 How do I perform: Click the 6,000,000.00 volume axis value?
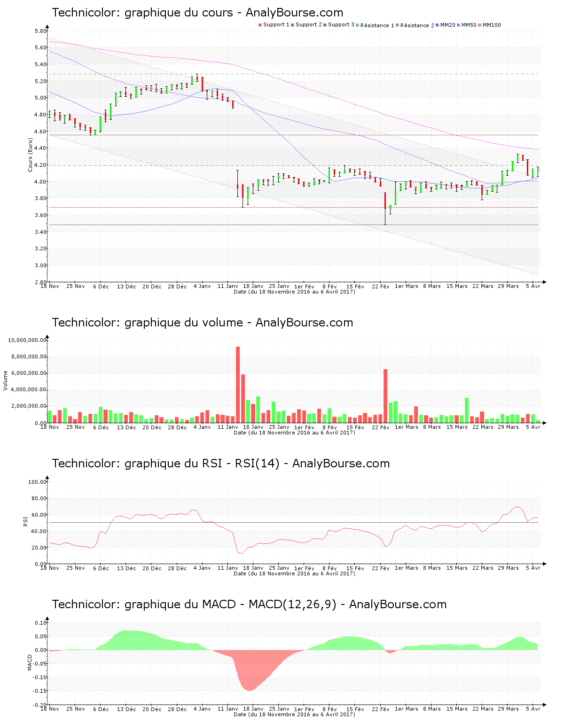pos(29,373)
